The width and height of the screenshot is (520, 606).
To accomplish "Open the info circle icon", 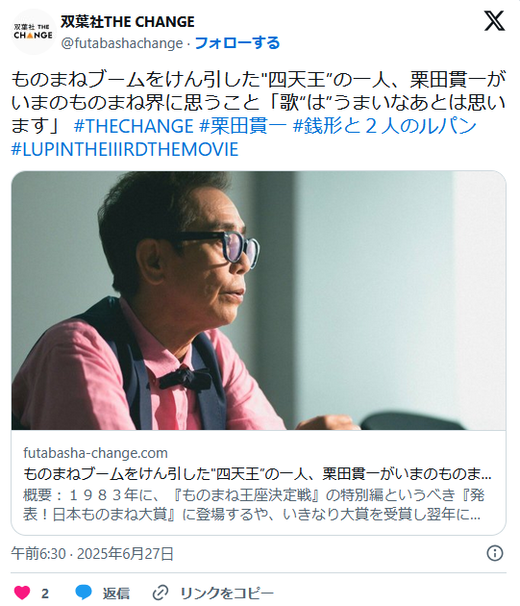I will (x=494, y=553).
